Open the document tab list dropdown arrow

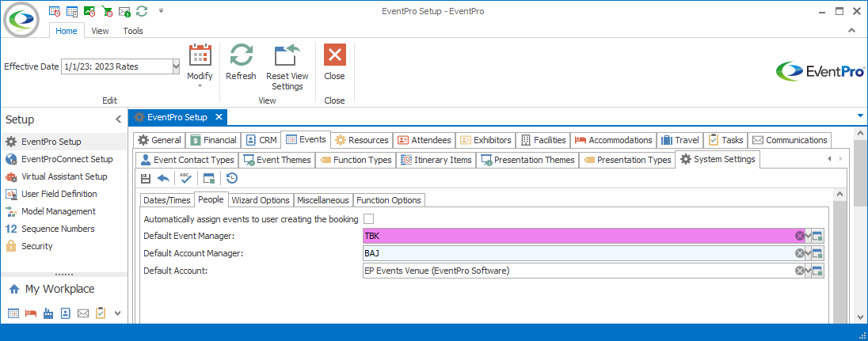(x=860, y=116)
